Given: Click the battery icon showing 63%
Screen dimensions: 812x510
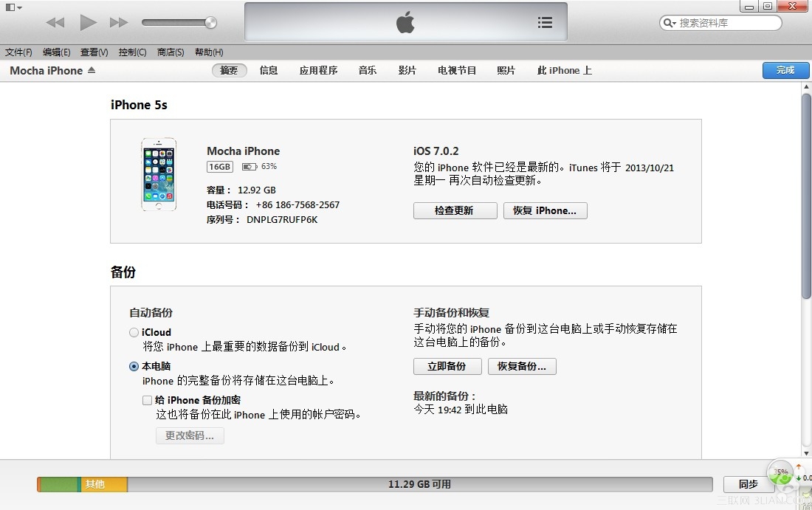Looking at the screenshot, I should (250, 167).
